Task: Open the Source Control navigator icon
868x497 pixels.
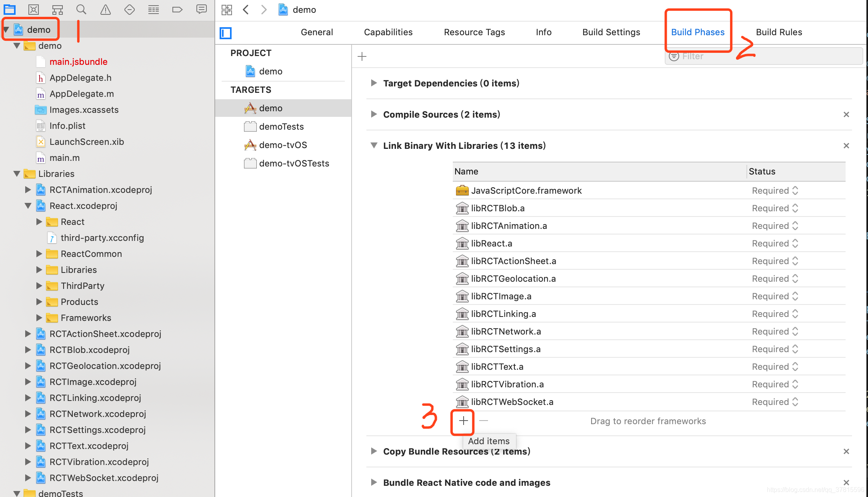Action: click(x=34, y=9)
